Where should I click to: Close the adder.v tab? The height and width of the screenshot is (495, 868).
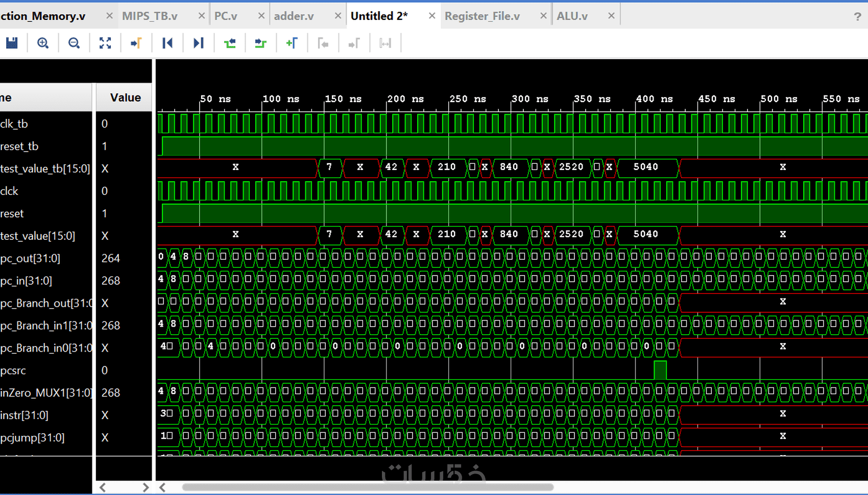[x=337, y=16]
